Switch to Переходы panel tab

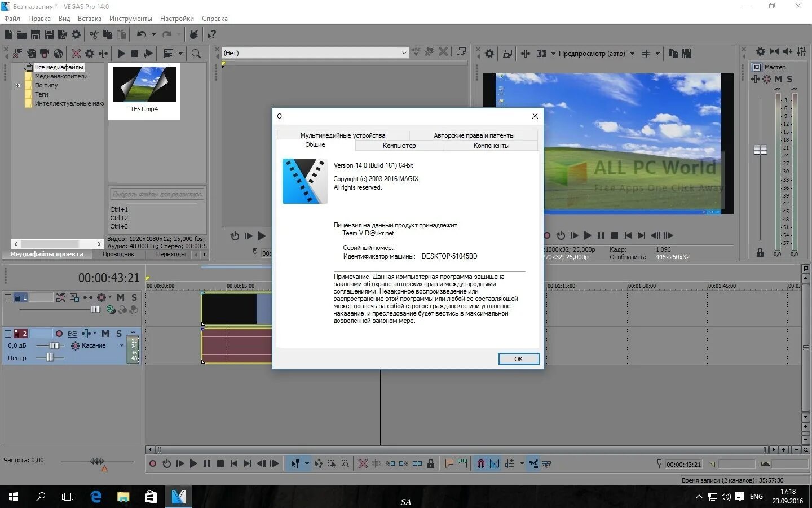pos(171,255)
